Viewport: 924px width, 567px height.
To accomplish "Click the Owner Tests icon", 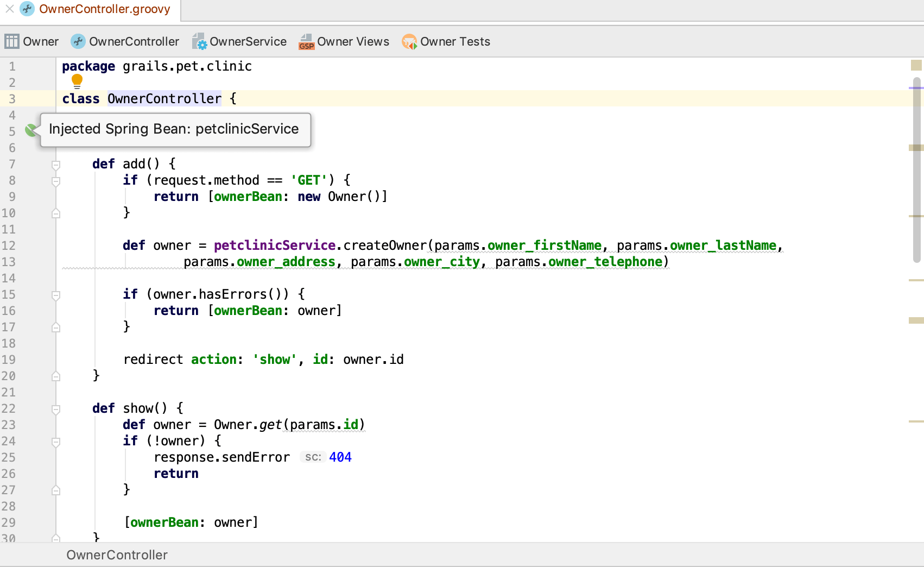I will click(409, 42).
